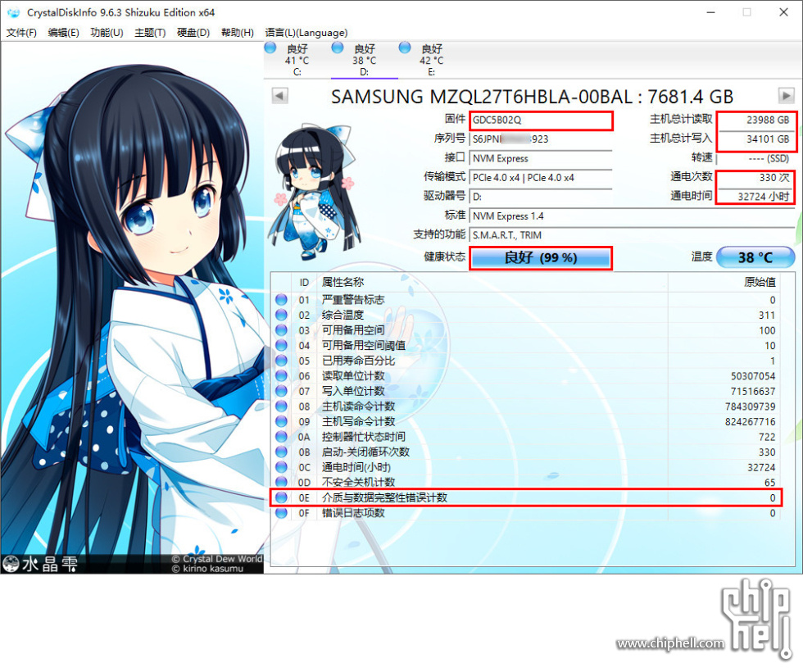Click the status orb for attribute 01
Screen dimensions: 803x672
[281, 300]
